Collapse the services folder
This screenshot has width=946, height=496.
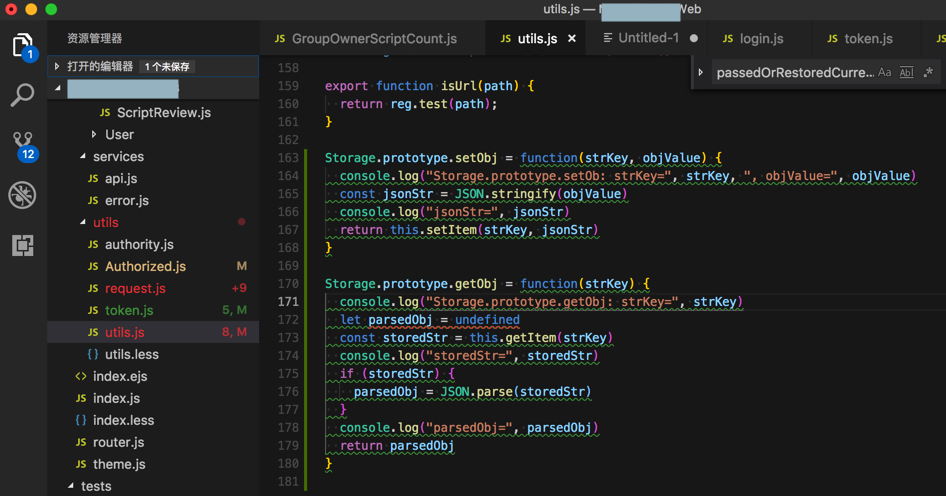(x=117, y=156)
